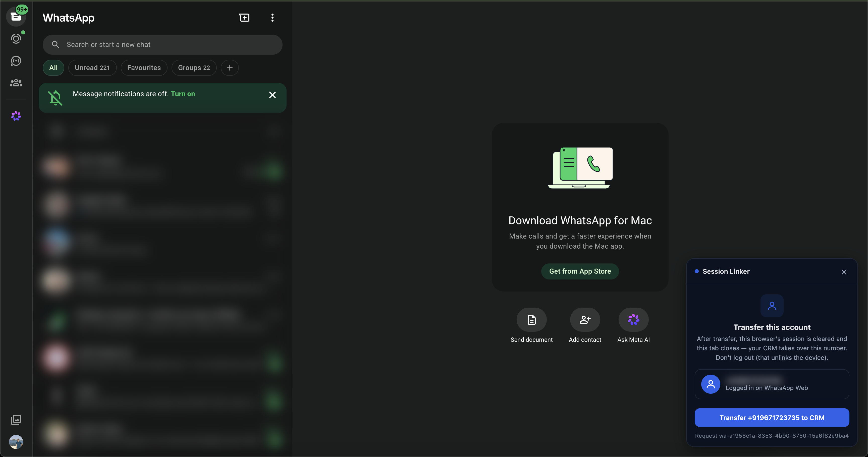The image size is (868, 457).
Task: Open the Communities icon in sidebar
Action: point(16,83)
